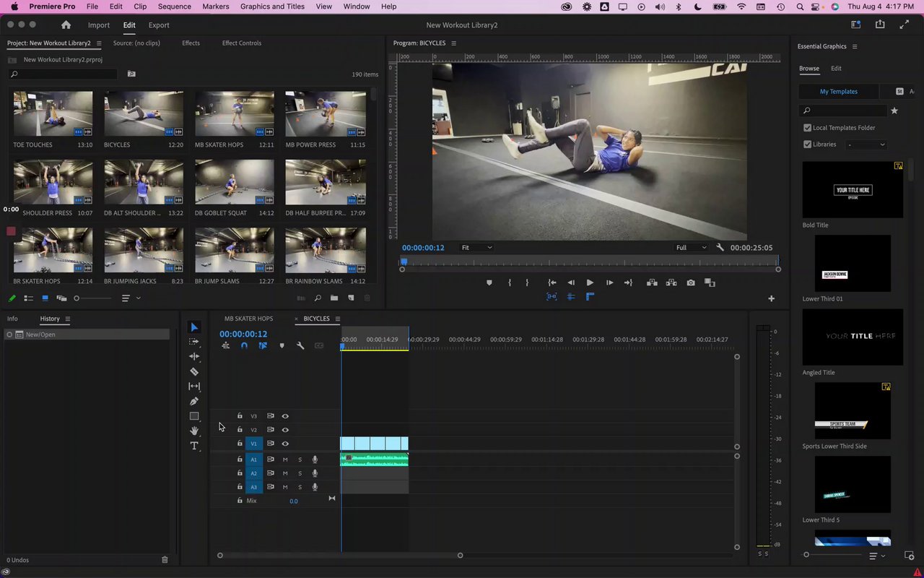Open the Fit zoom level dropdown
The height and width of the screenshot is (578, 924).
pyautogui.click(x=476, y=248)
